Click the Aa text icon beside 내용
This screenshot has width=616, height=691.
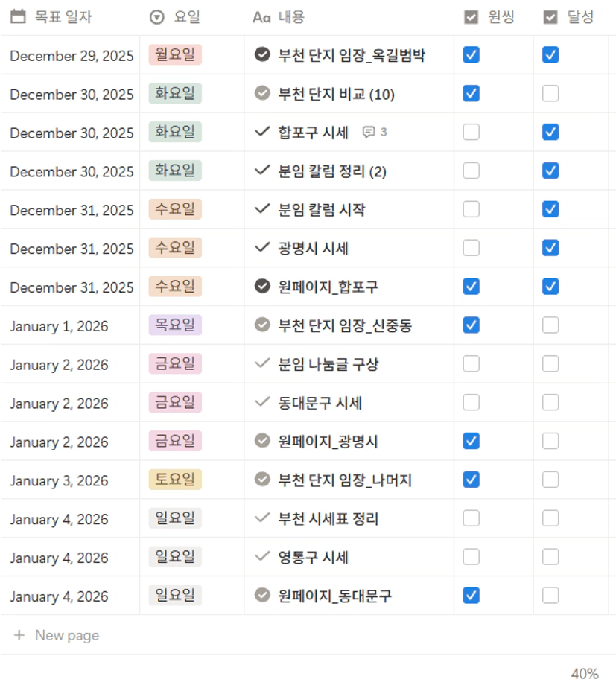pyautogui.click(x=261, y=17)
